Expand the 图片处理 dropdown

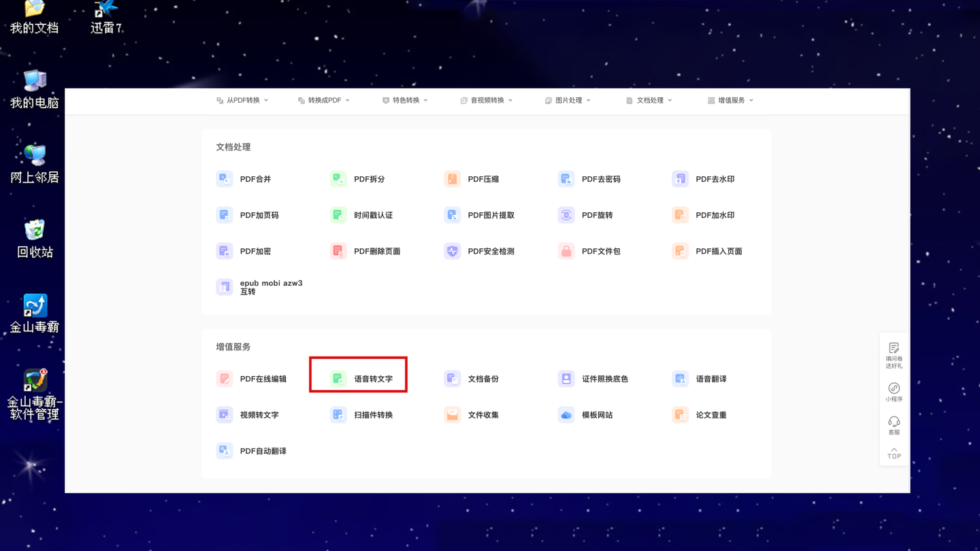tap(568, 100)
